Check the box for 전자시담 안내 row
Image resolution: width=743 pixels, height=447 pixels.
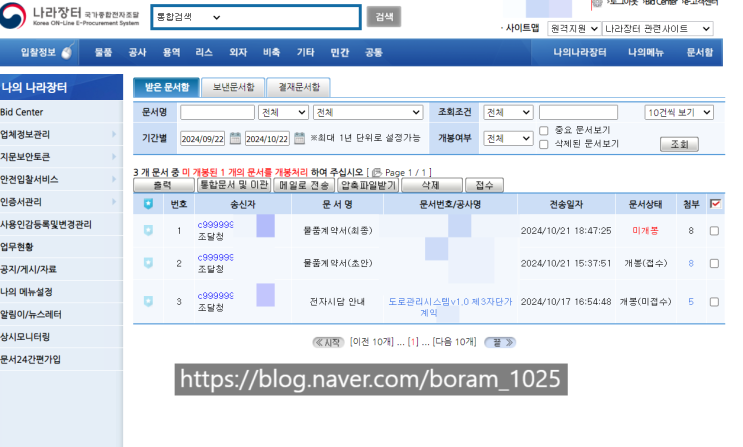[x=714, y=302]
